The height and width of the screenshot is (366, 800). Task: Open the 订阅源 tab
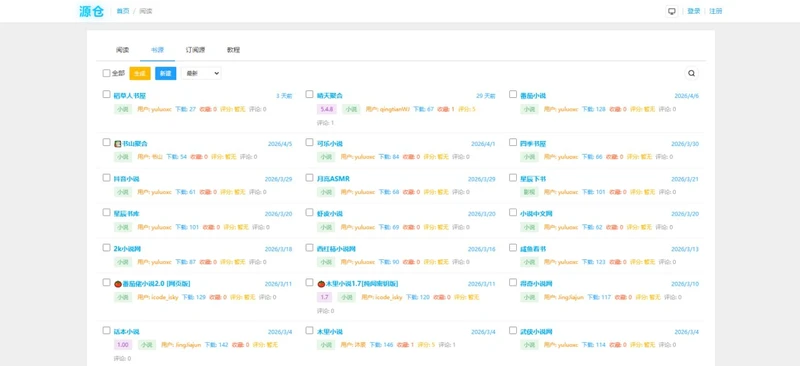click(195, 50)
